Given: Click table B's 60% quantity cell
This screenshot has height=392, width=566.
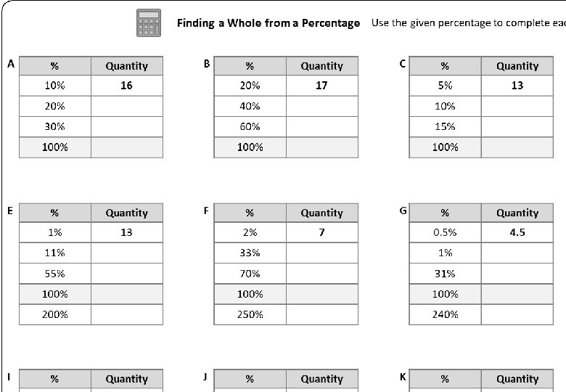Looking at the screenshot, I should coord(322,126).
